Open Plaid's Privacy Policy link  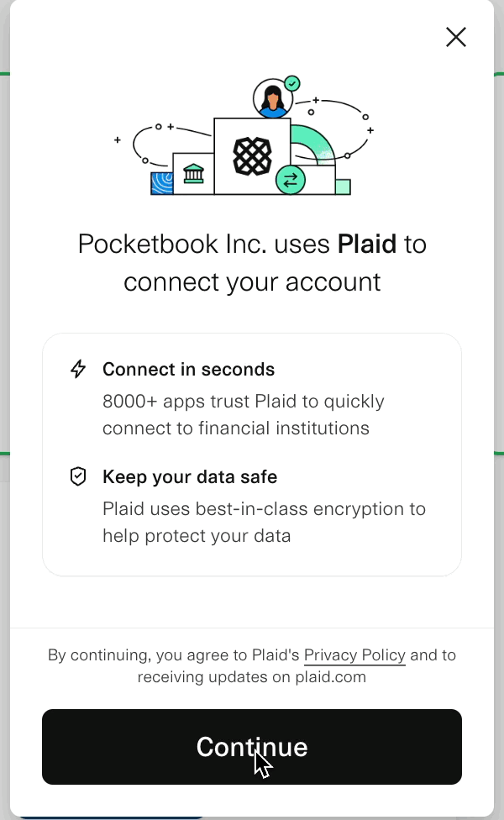tap(354, 655)
